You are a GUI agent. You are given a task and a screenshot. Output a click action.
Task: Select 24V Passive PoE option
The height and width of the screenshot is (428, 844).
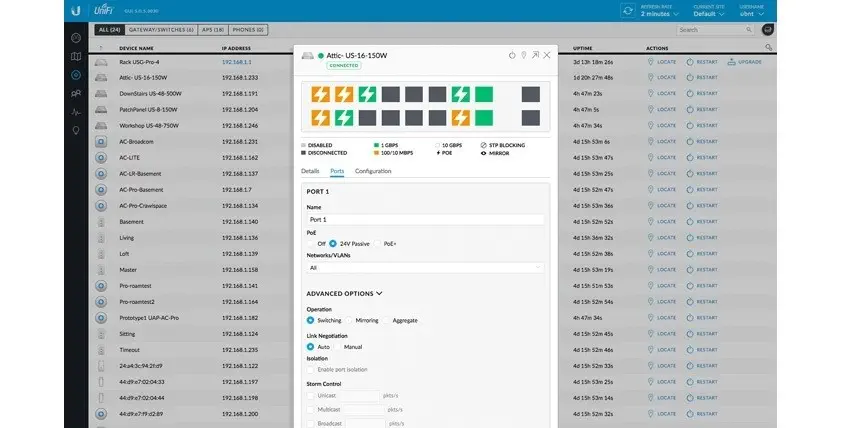click(x=333, y=244)
